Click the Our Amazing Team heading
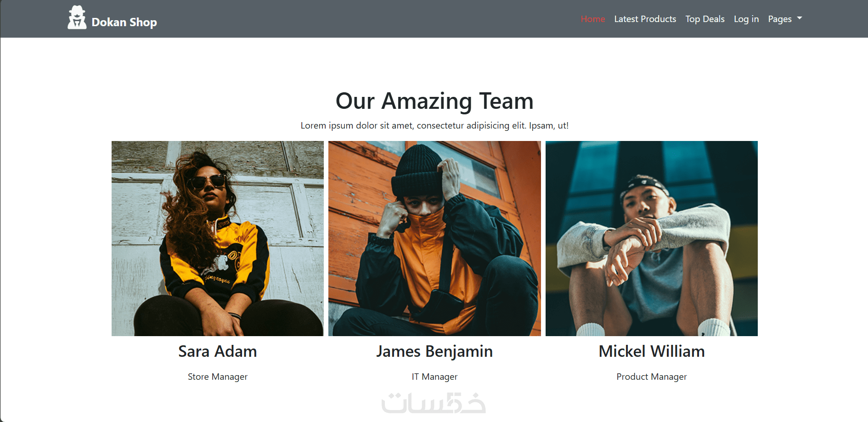868x422 pixels. (434, 101)
